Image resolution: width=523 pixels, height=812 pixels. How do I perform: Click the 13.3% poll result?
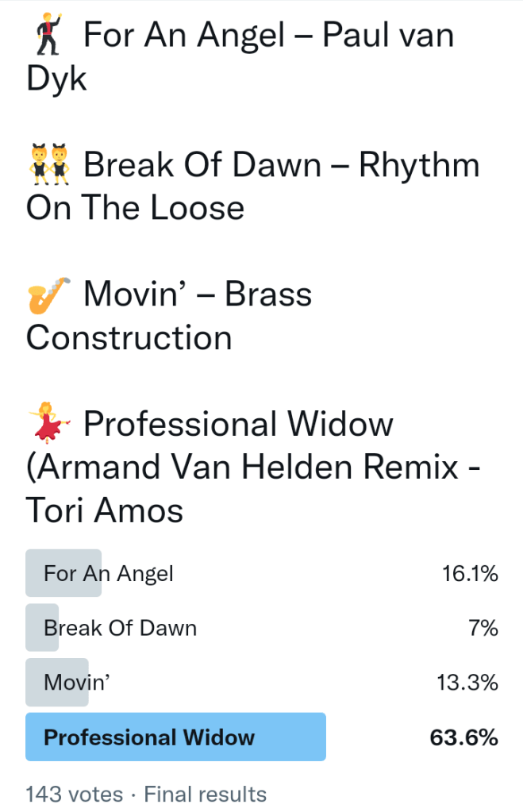click(470, 682)
